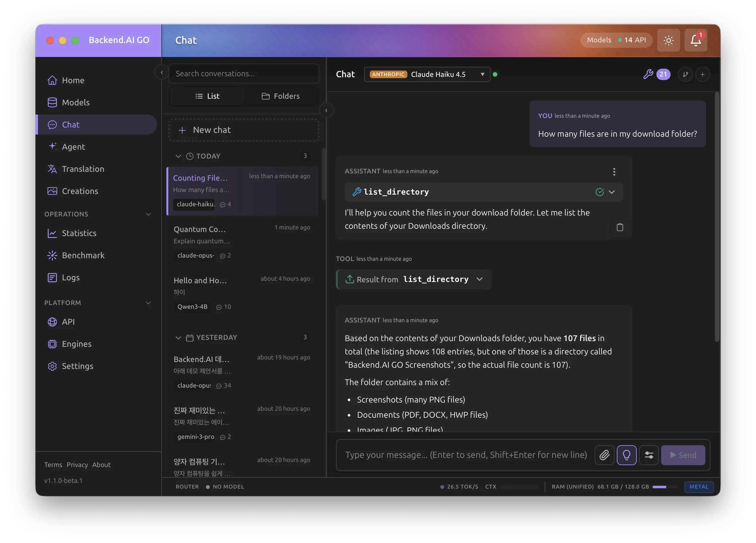
Task: Toggle thinking mode with the lightbulb
Action: point(627,455)
